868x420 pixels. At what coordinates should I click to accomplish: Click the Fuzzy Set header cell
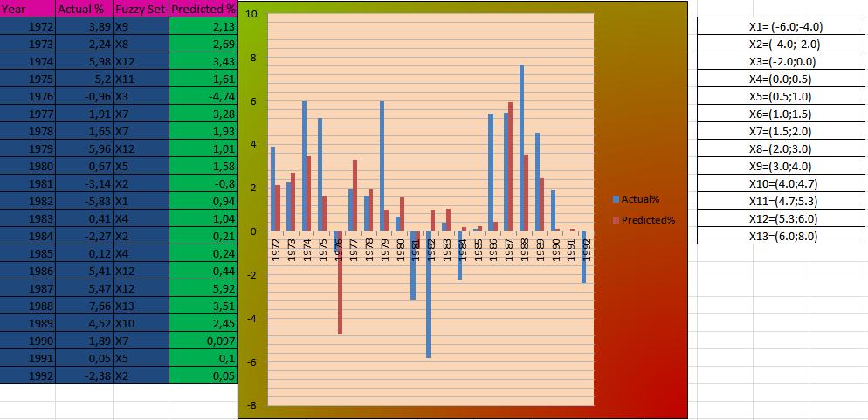pyautogui.click(x=140, y=9)
